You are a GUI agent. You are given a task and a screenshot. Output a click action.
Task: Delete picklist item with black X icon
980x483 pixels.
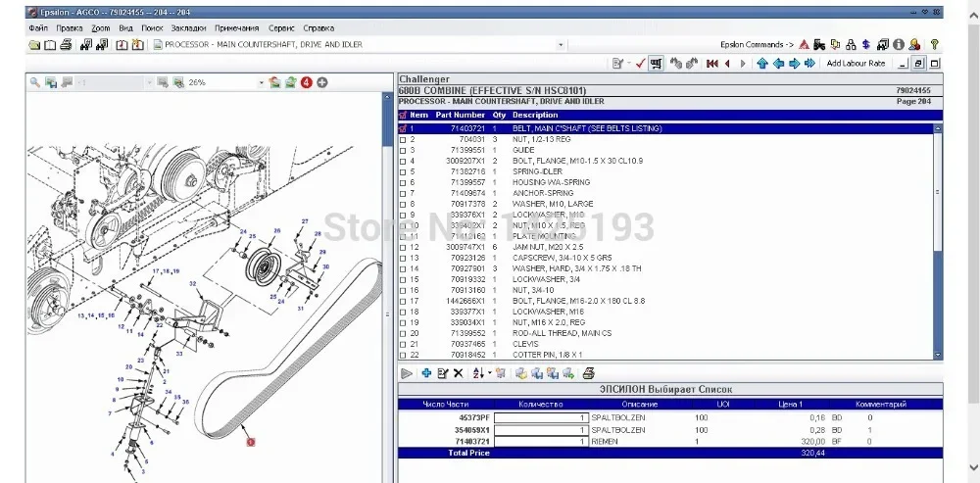point(458,373)
